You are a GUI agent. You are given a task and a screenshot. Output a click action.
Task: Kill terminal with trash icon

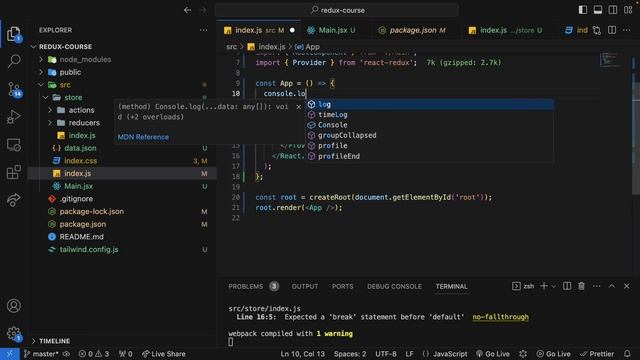(581, 286)
